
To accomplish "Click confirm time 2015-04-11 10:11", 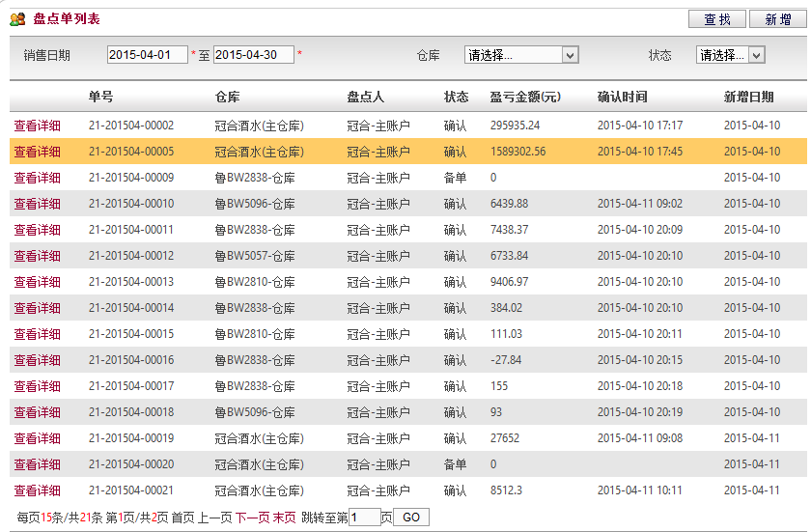I will coord(640,490).
